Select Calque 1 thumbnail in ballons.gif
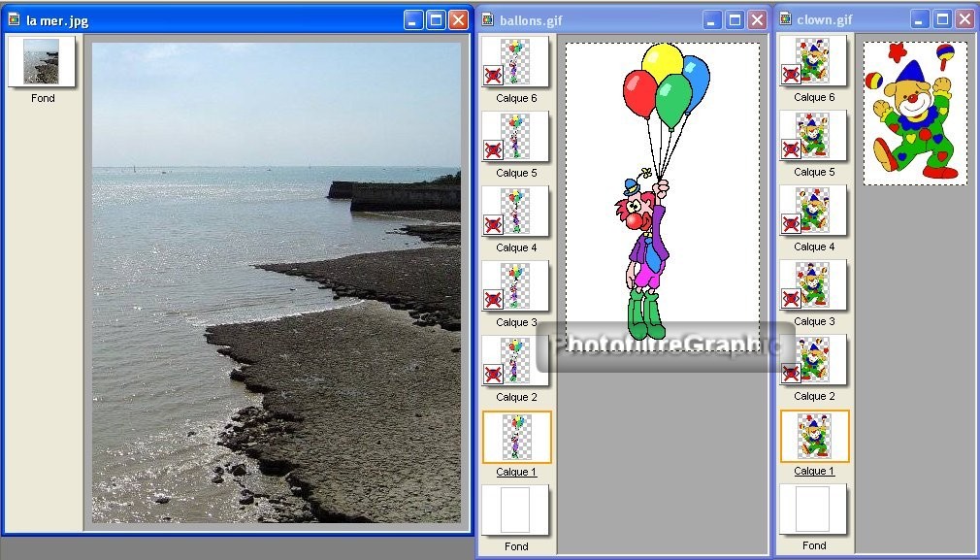This screenshot has height=560, width=980. coord(516,437)
